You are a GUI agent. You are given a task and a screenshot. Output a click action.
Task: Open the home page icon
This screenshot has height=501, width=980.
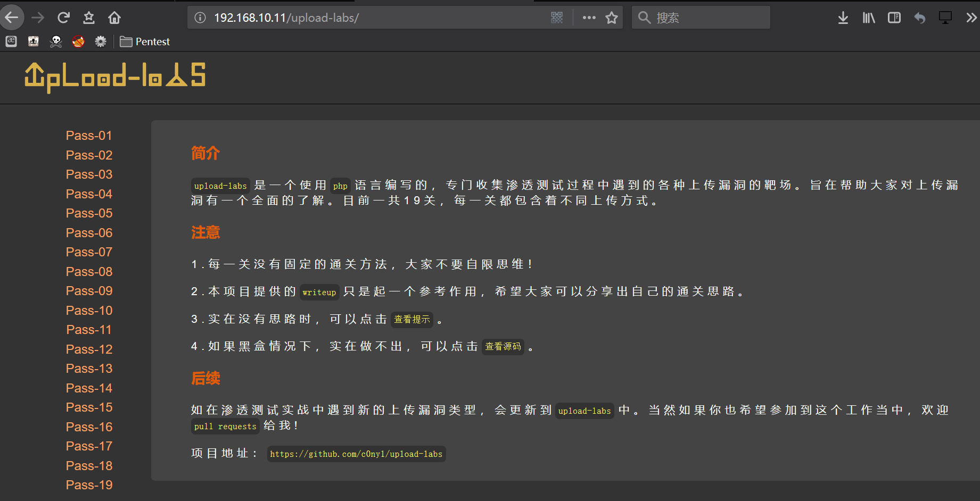click(114, 18)
